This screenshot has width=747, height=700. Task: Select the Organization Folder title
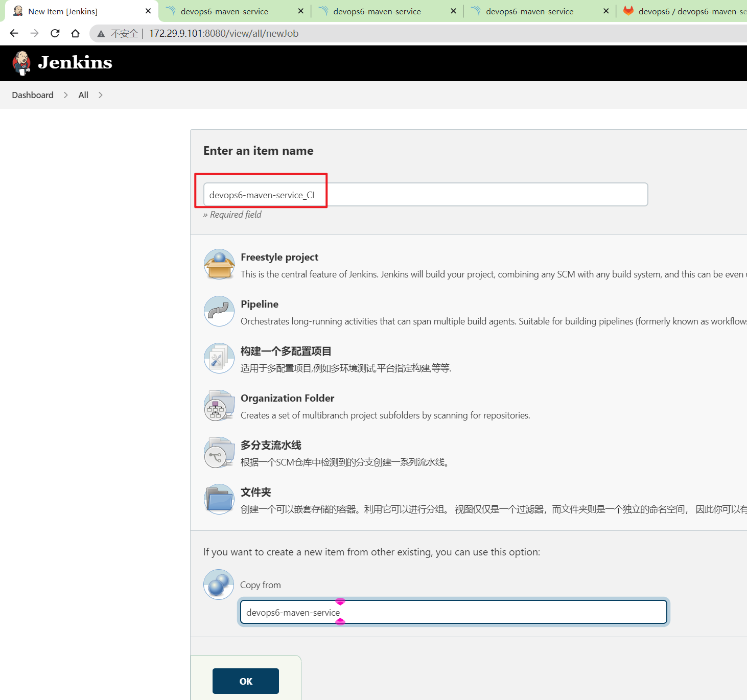point(287,398)
